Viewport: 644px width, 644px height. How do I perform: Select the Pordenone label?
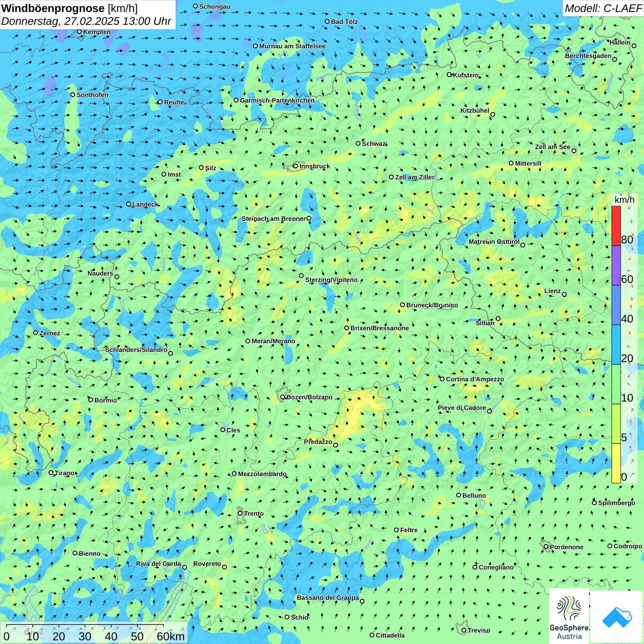click(x=567, y=547)
